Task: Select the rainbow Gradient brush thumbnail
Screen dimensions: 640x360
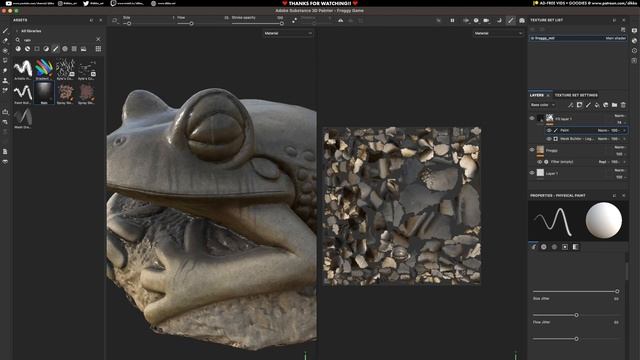Action: click(x=44, y=69)
